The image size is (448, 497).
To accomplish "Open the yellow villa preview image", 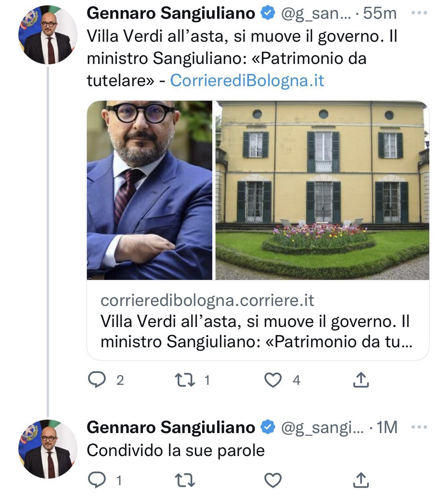I will point(322,190).
